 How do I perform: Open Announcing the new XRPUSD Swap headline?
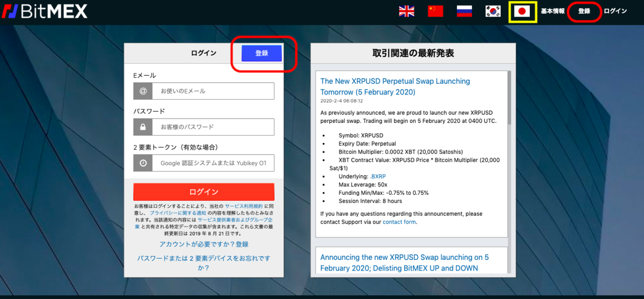(405, 263)
